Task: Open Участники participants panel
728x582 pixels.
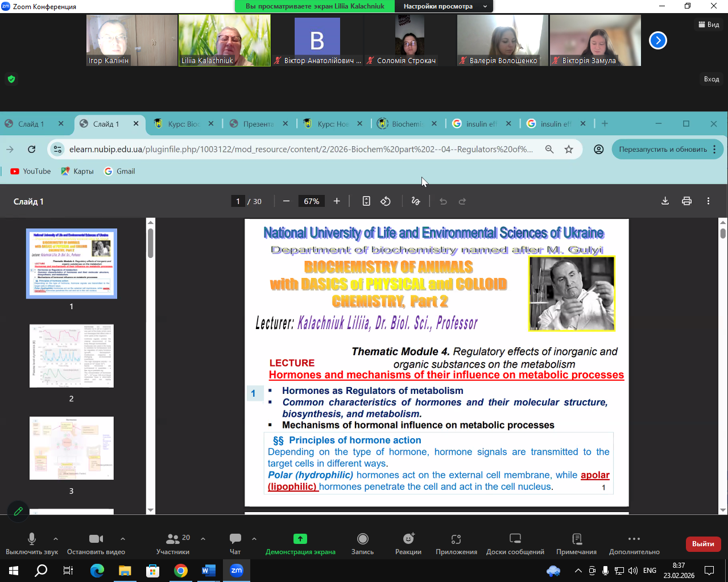Action: pos(173,539)
